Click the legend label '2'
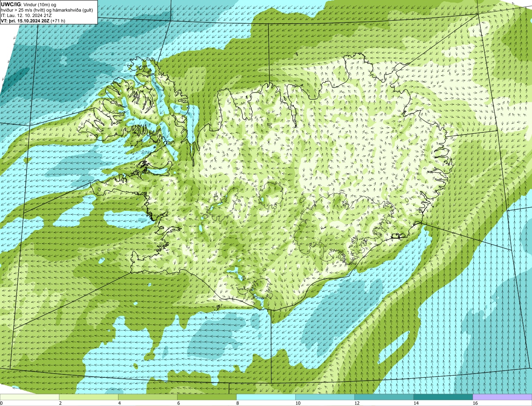 click(x=60, y=403)
